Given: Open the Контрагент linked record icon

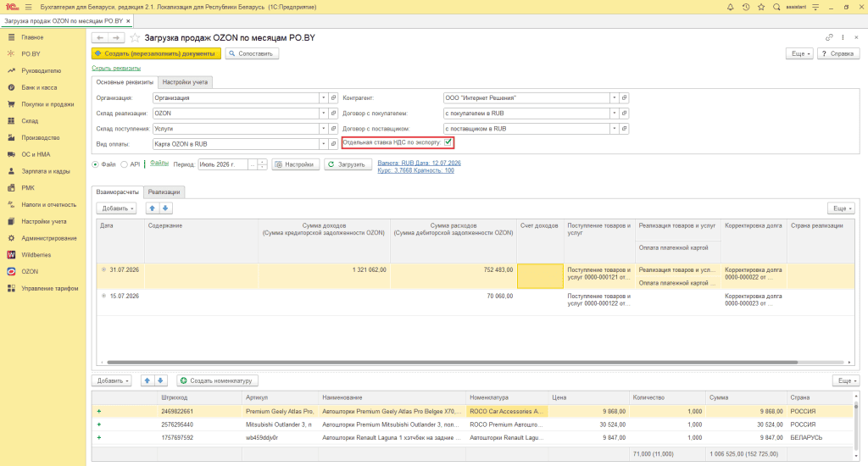Looking at the screenshot, I should [x=624, y=98].
